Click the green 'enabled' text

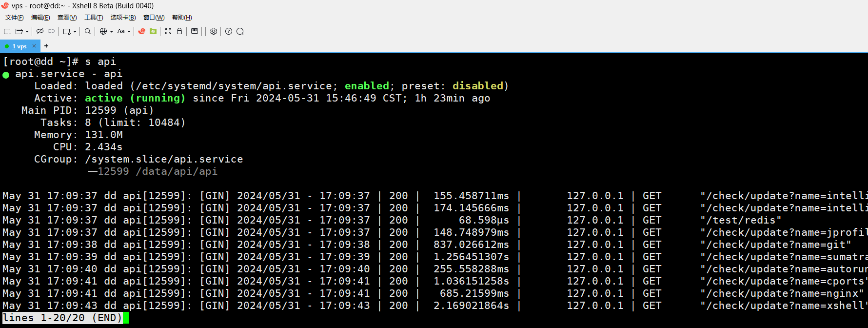tap(367, 86)
